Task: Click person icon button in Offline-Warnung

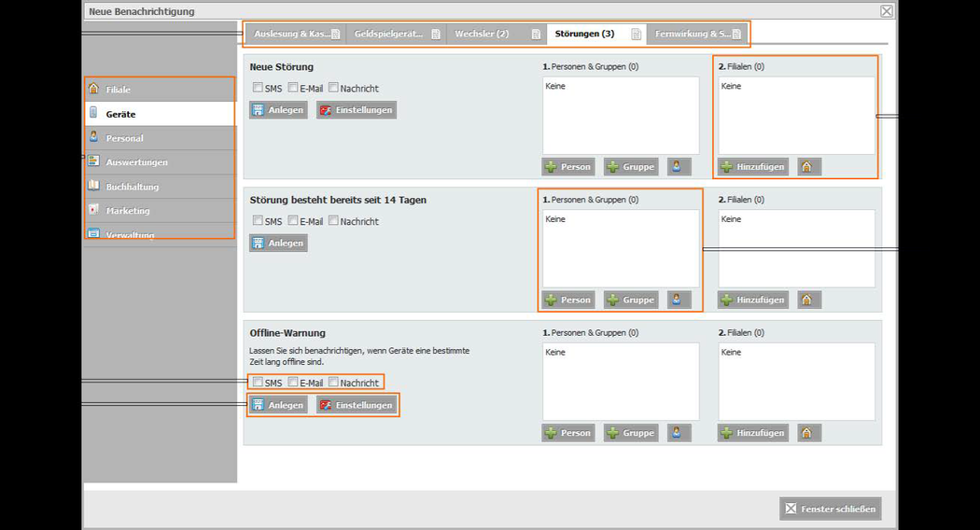Action: 679,433
